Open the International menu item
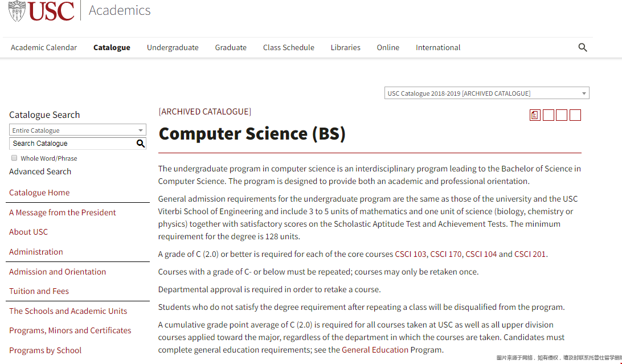Image resolution: width=622 pixels, height=364 pixels. (x=437, y=47)
